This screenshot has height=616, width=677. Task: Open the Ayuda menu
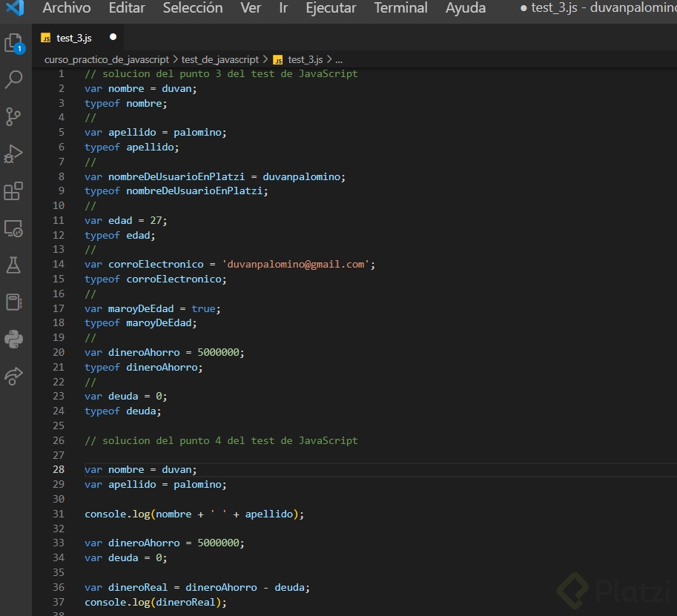coord(466,7)
